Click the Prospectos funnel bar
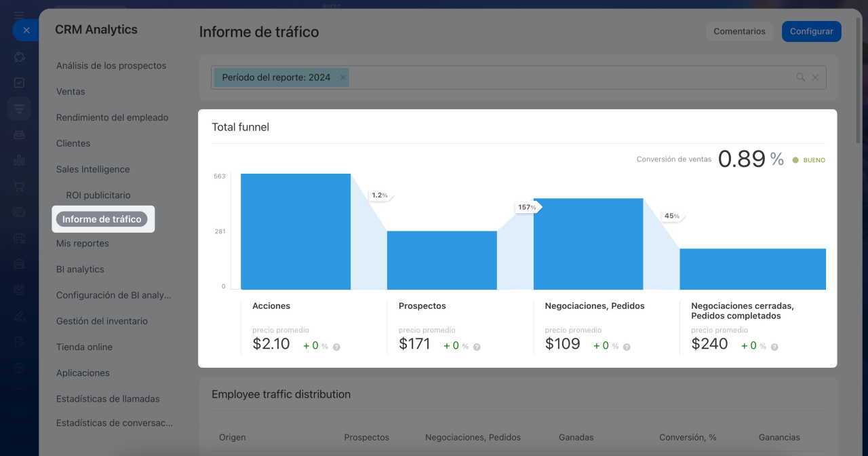The width and height of the screenshot is (868, 456). click(x=442, y=261)
